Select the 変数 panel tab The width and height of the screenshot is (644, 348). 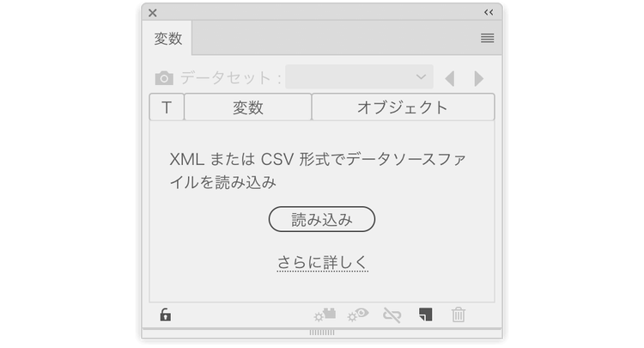pos(167,38)
